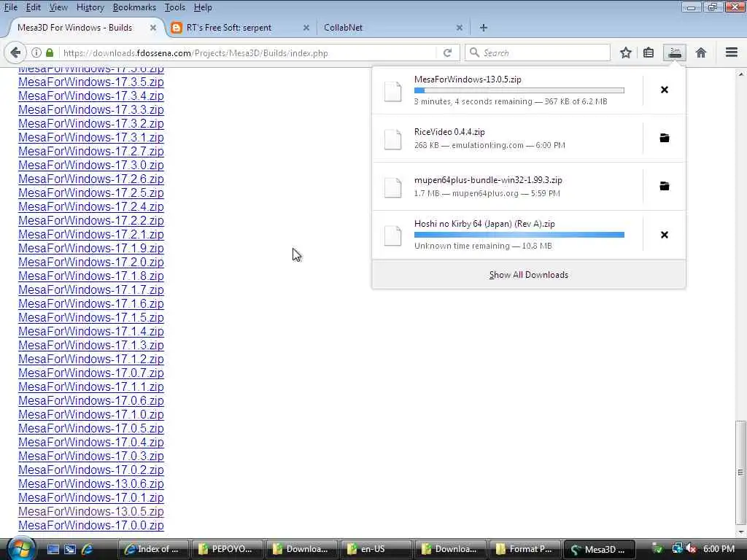Open the File menu
Viewport: 747px width, 560px height.
click(10, 7)
